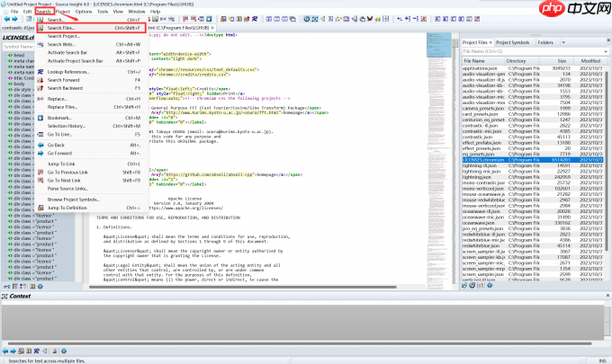The width and height of the screenshot is (612, 364).
Task: Sort file list by Size column
Action: coord(560,60)
